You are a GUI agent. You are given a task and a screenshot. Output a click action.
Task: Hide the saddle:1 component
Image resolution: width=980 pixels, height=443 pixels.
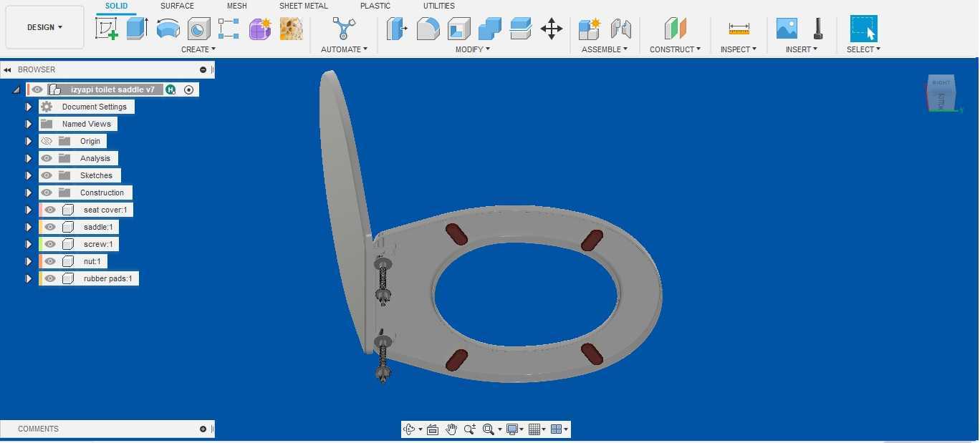pyautogui.click(x=50, y=227)
